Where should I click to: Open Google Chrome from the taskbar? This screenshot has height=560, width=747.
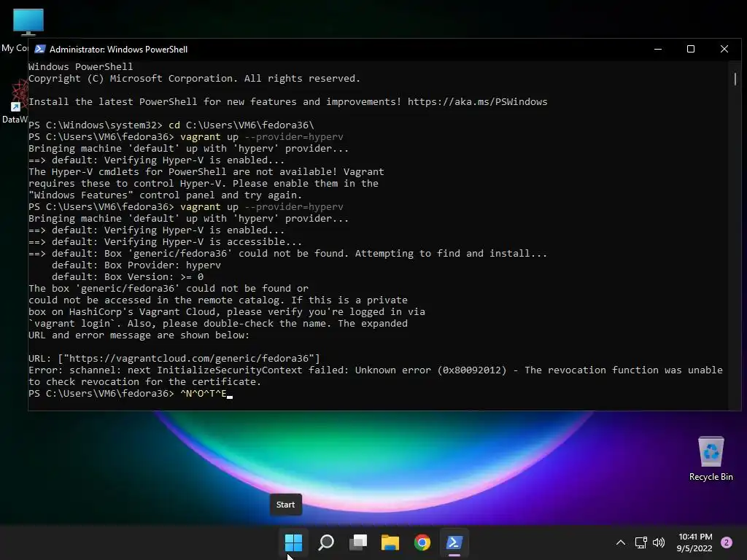point(422,542)
